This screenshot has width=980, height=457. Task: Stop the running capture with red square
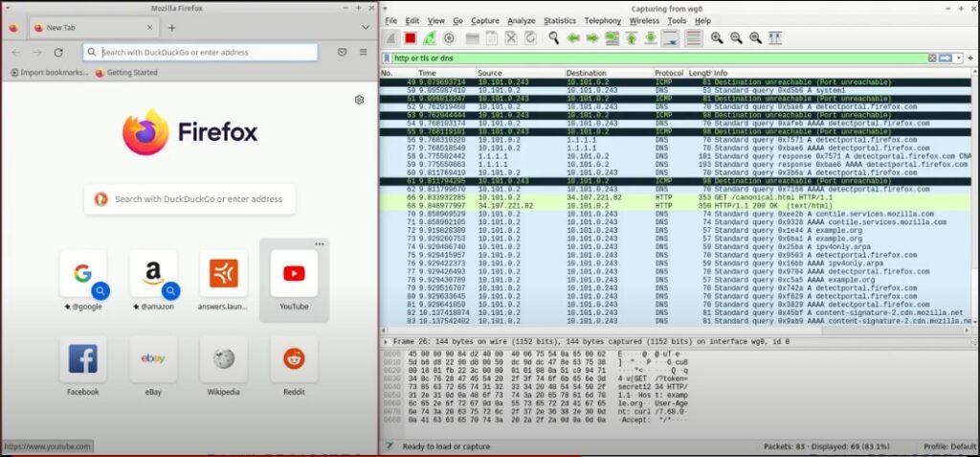tap(410, 38)
